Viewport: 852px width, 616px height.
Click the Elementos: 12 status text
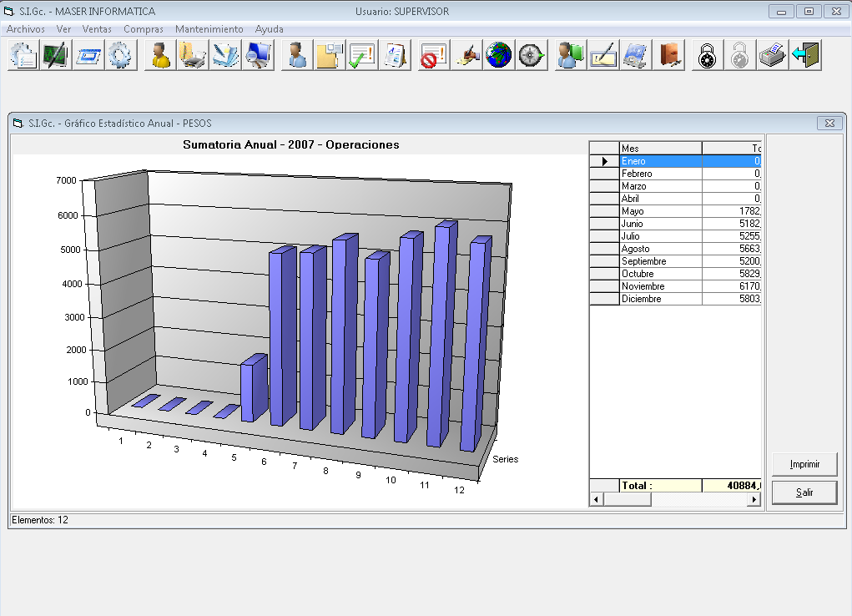point(40,520)
